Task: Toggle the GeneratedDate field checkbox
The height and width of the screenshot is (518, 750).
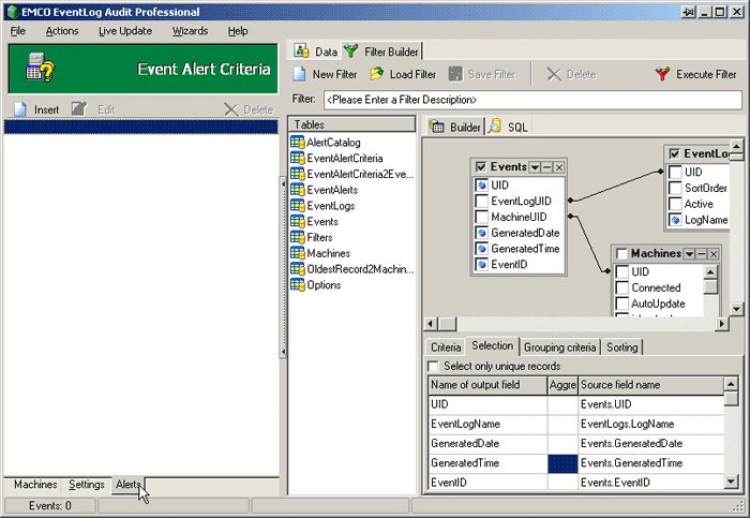Action: [x=482, y=233]
